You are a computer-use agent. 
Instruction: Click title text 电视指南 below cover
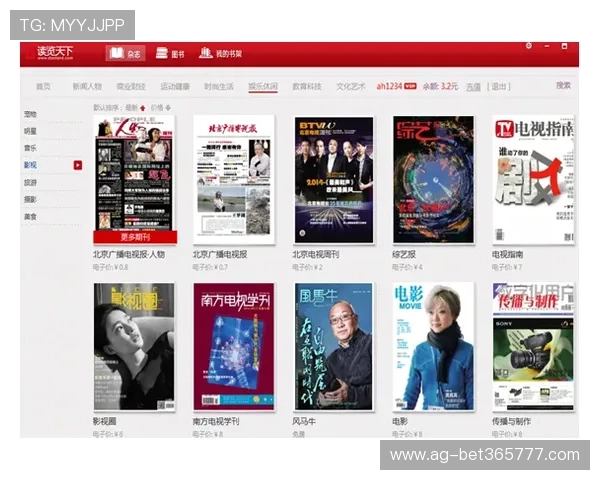(507, 254)
